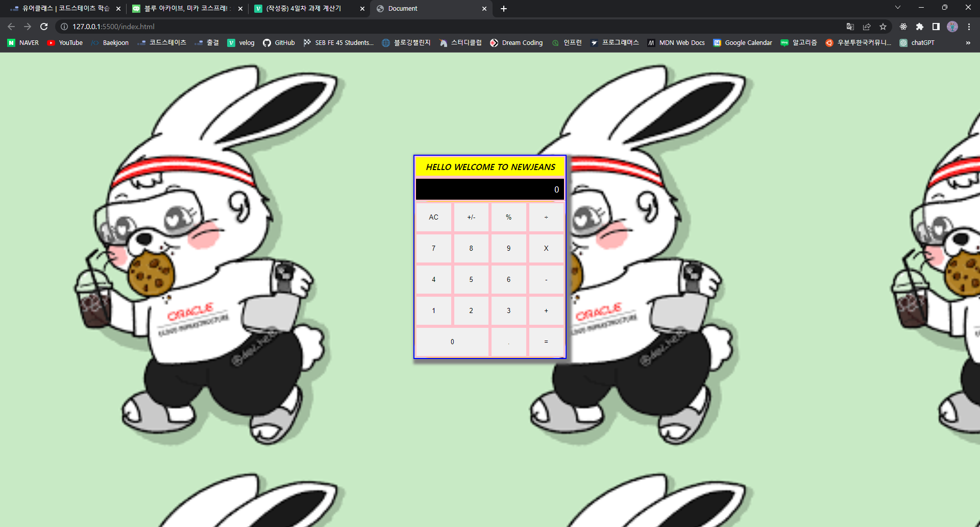Close the 유어클래스 tab
This screenshot has height=527, width=980.
click(118, 9)
